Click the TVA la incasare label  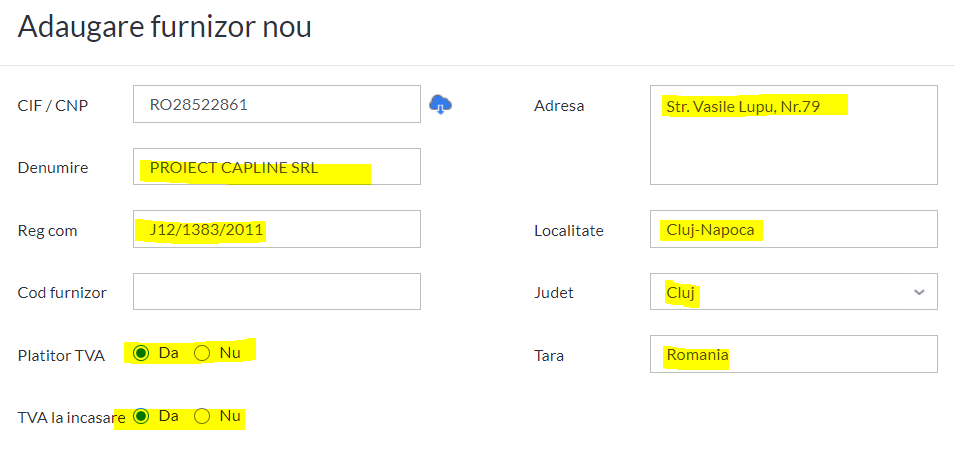(x=71, y=418)
